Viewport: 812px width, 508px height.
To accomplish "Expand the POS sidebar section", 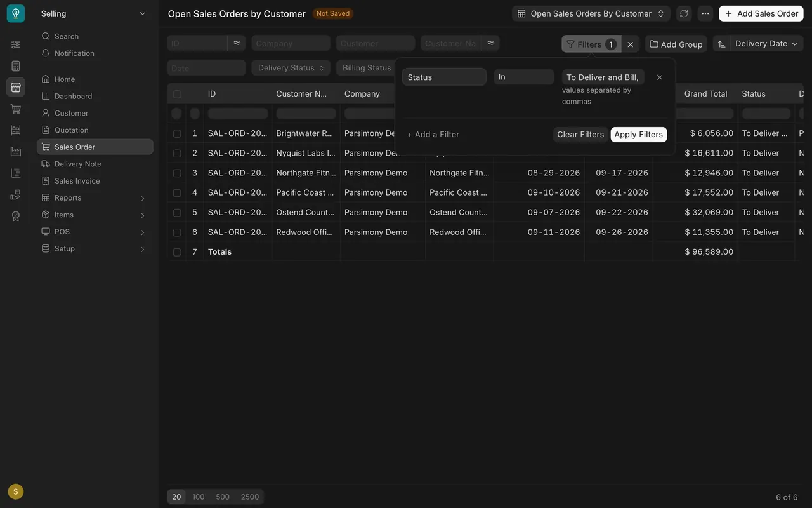I will pos(95,232).
